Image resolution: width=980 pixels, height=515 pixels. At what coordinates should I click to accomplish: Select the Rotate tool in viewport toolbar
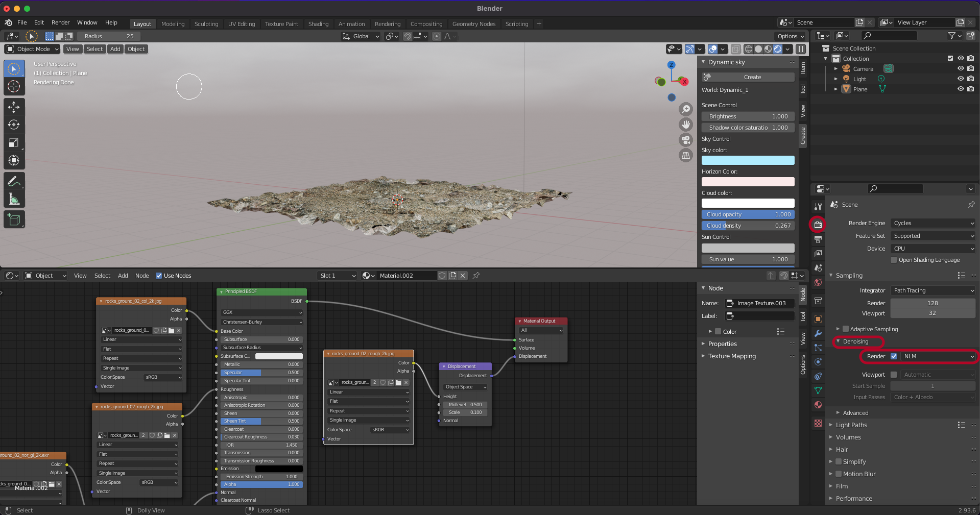[14, 125]
